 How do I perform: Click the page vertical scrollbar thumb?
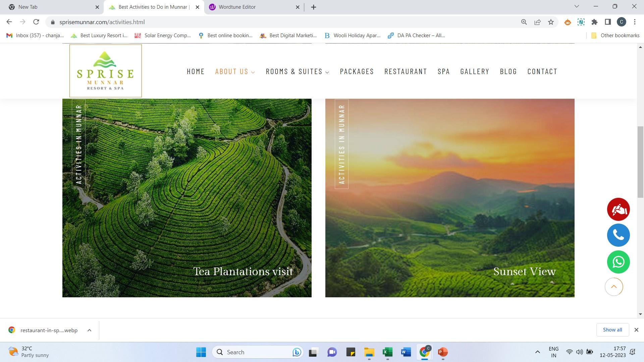[x=640, y=162]
